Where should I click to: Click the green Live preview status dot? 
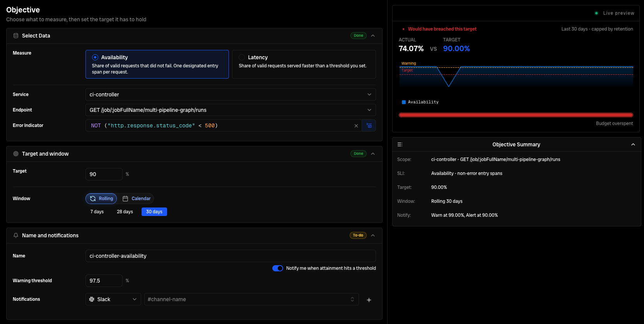tap(596, 13)
